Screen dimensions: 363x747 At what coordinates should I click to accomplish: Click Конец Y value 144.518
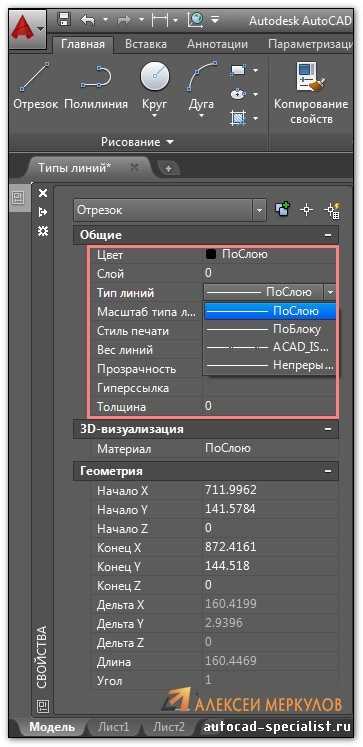click(227, 566)
